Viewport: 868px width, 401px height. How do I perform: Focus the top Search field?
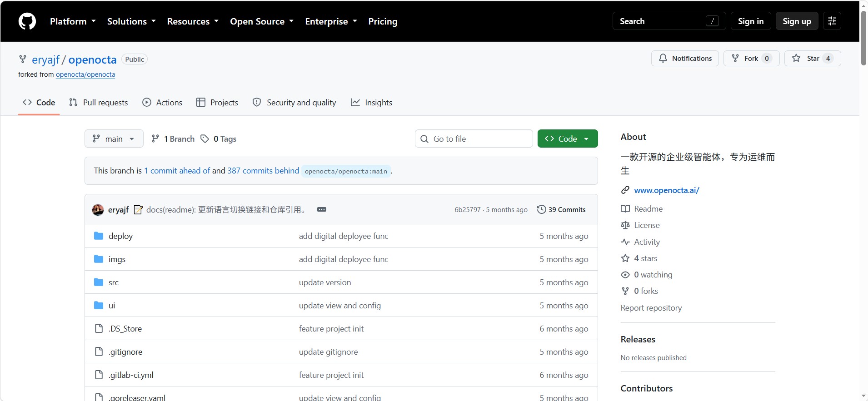tap(669, 21)
